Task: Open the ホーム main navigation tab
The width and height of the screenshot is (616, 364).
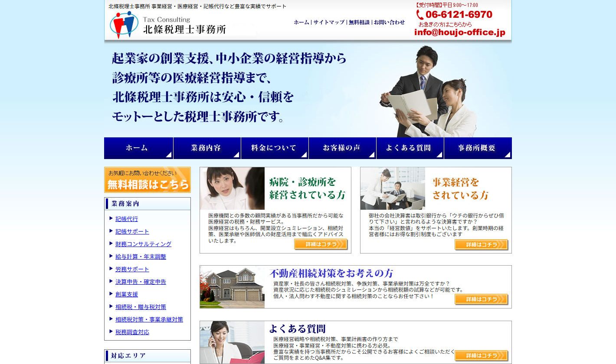Action: point(138,148)
